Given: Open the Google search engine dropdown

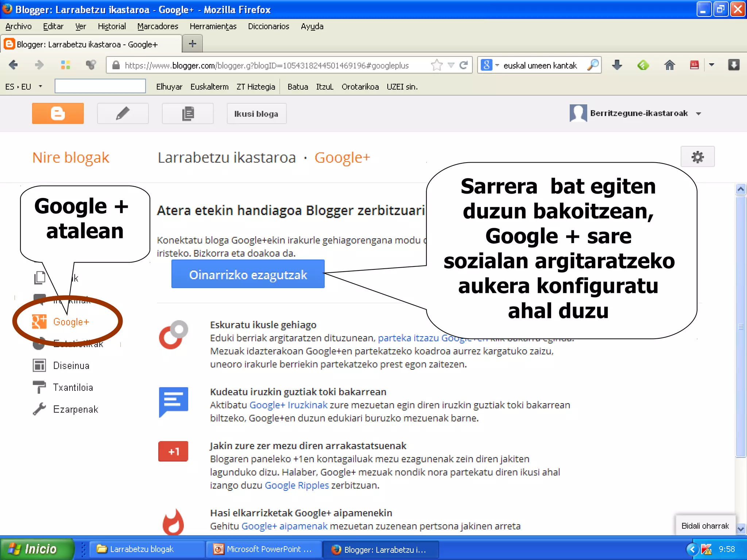Looking at the screenshot, I should pos(497,65).
